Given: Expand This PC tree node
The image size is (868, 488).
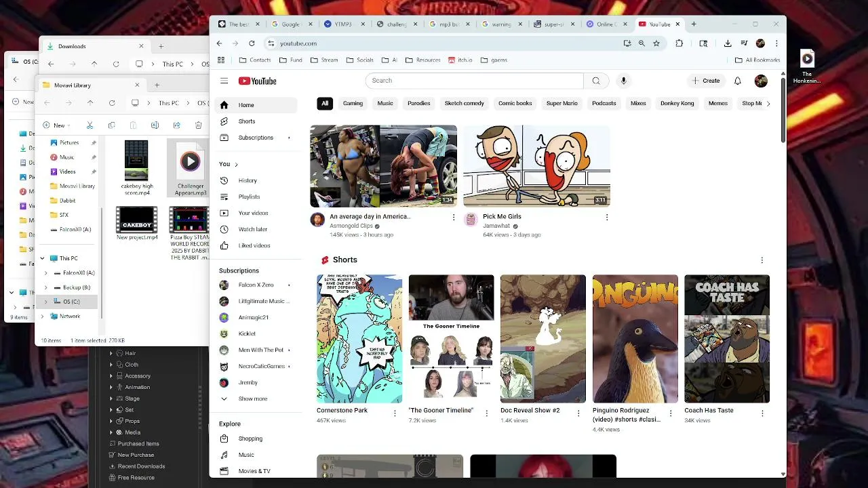Looking at the screenshot, I should tap(43, 258).
